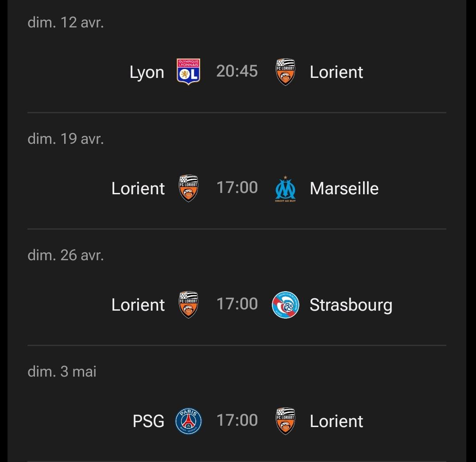Tap the Olympique de Marseille crest
This screenshot has width=476, height=462.
[286, 189]
